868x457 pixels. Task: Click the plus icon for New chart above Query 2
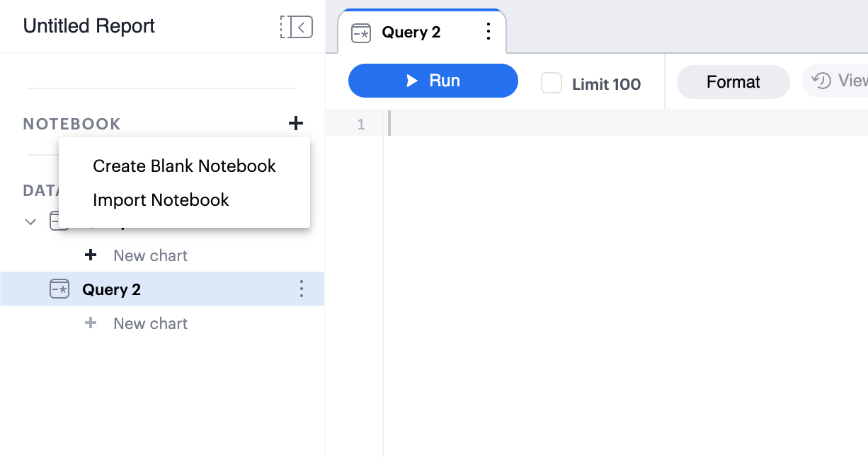(91, 255)
